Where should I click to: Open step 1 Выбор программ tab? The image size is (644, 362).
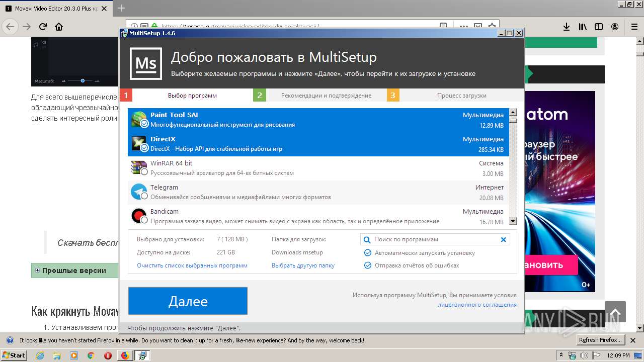[192, 96]
